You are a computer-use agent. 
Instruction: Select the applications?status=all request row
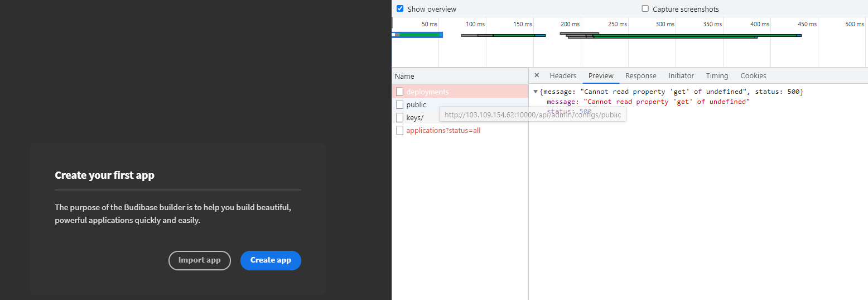tap(460, 130)
